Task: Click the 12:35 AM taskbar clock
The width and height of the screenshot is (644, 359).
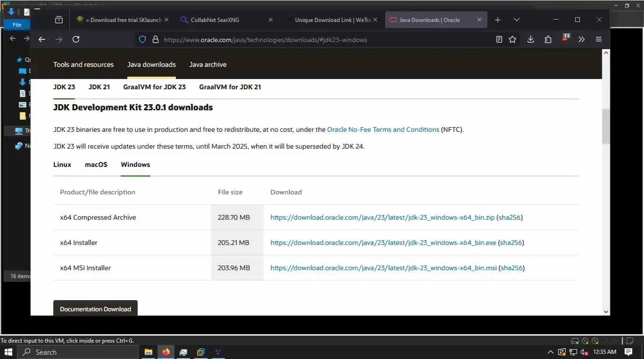Action: tap(604, 352)
